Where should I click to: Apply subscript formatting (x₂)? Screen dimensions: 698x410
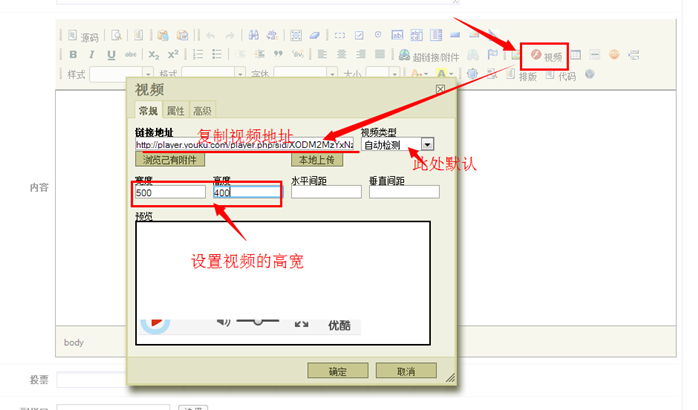point(154,55)
